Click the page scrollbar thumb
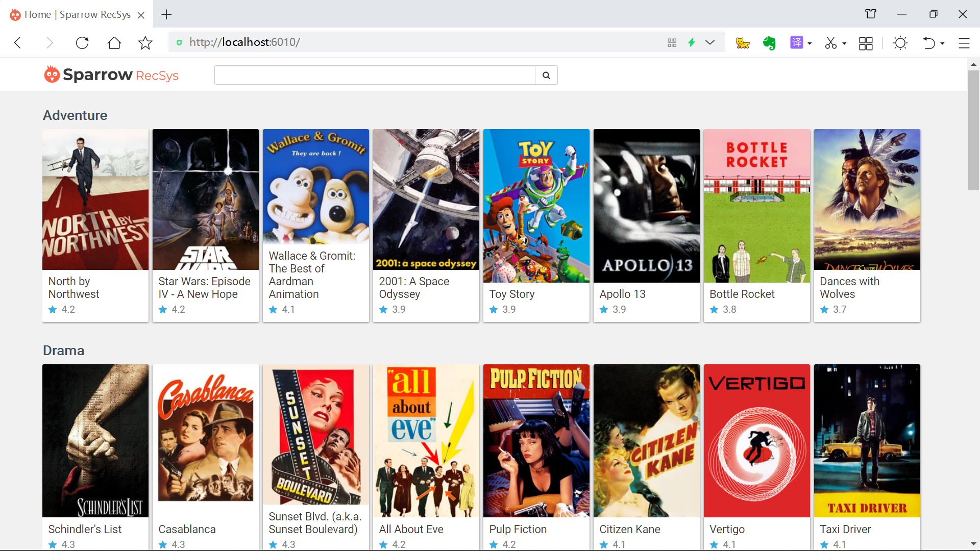The image size is (980, 551). click(x=973, y=130)
